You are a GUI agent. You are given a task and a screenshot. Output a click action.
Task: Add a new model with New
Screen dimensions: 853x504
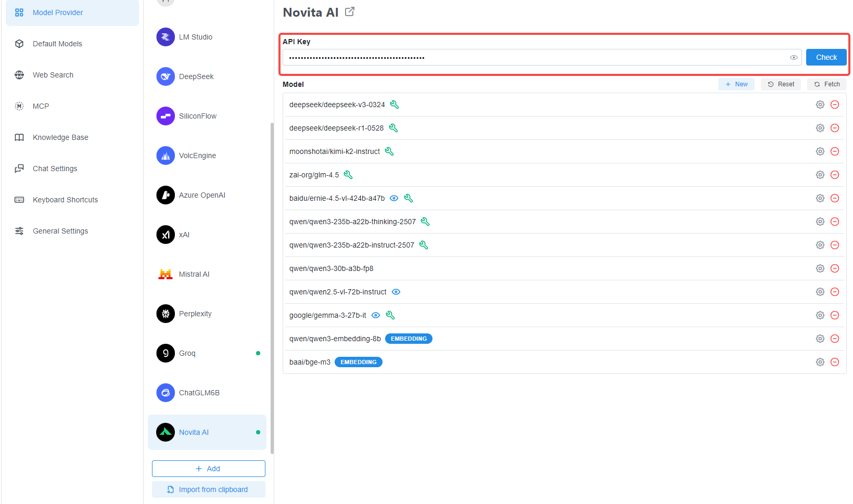coord(736,84)
